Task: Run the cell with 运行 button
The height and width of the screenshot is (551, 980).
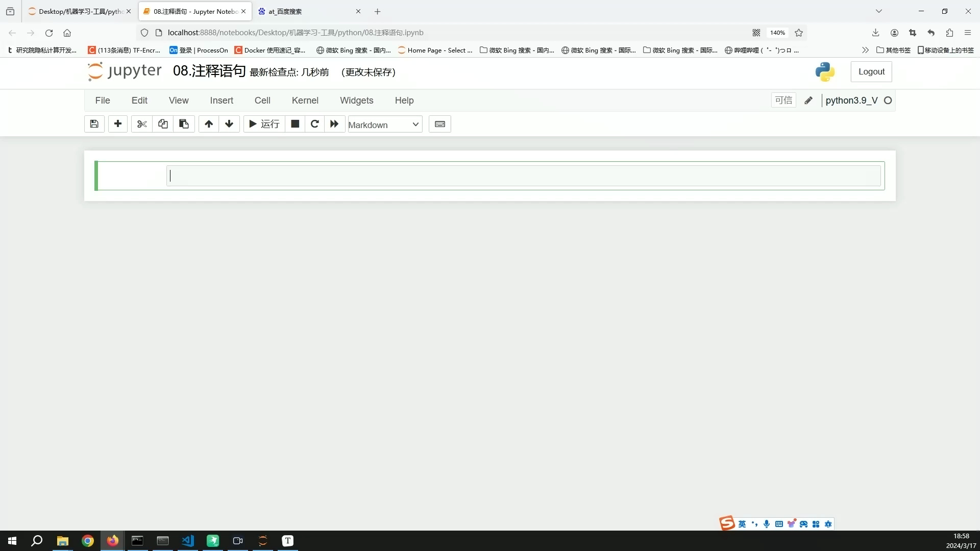Action: [264, 124]
